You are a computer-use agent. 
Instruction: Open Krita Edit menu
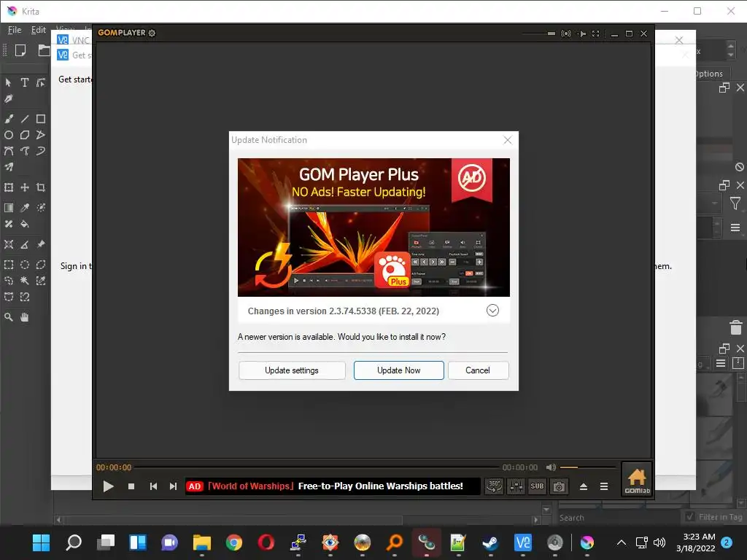coord(38,29)
